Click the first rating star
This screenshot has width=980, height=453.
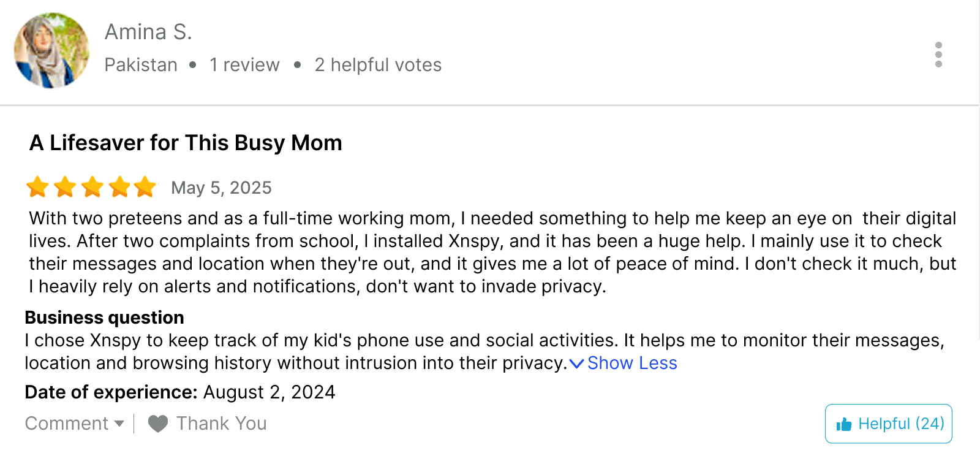[x=37, y=187]
